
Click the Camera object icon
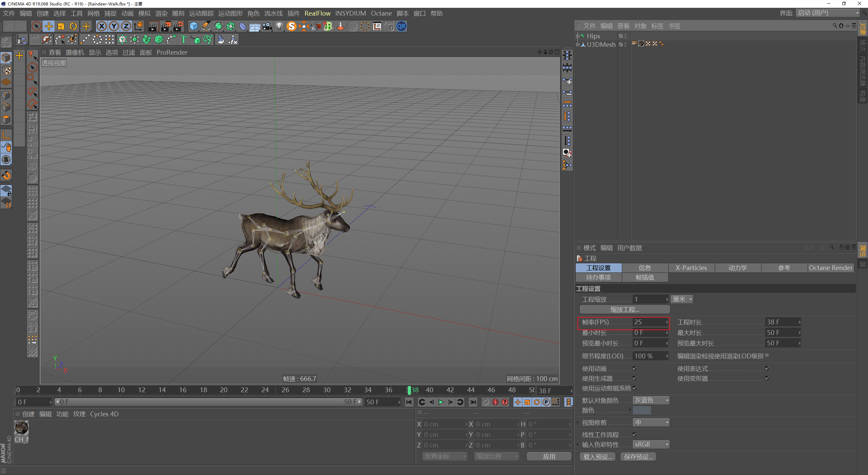267,26
